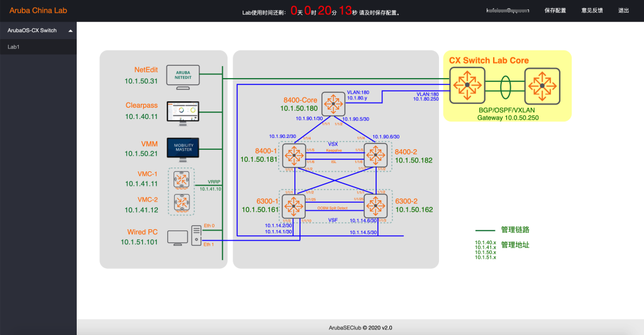Click 退出 to log out
Screen dimensions: 644x335
(623, 11)
